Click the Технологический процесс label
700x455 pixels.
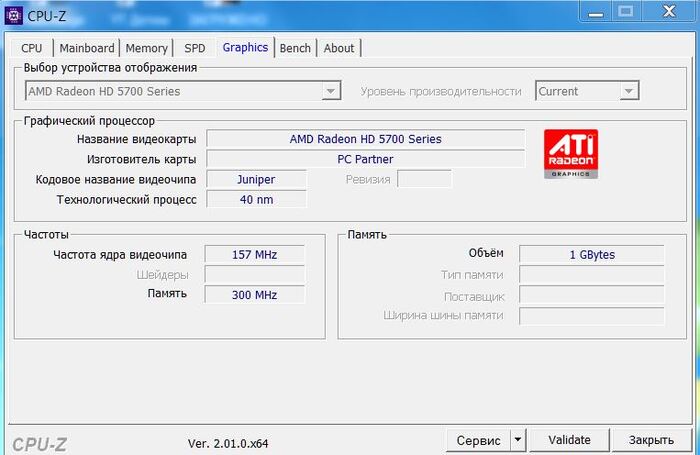pyautogui.click(x=126, y=200)
